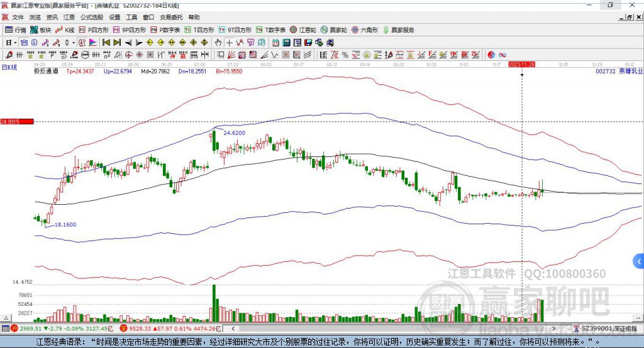Select the hand pan tool

[218, 43]
